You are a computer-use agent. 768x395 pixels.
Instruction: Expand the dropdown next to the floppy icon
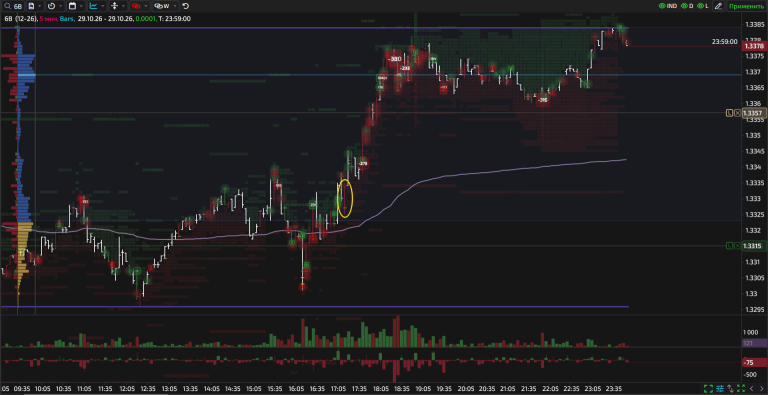(40, 6)
